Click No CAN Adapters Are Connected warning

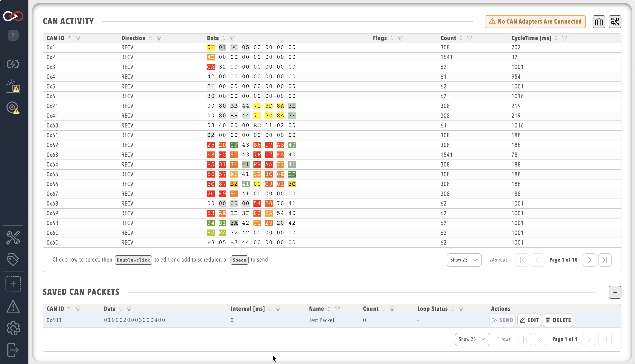[535, 22]
